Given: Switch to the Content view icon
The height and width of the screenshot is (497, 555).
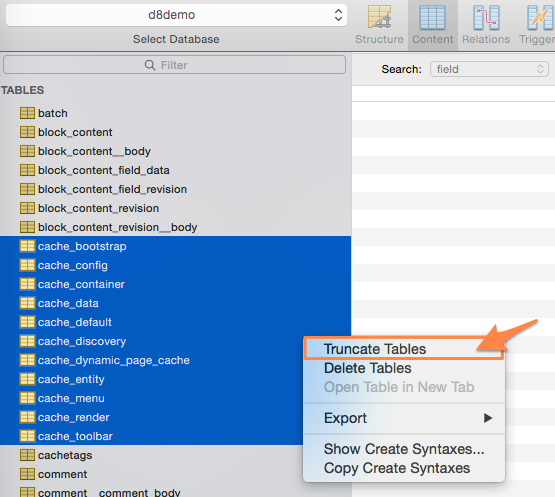Looking at the screenshot, I should point(433,17).
